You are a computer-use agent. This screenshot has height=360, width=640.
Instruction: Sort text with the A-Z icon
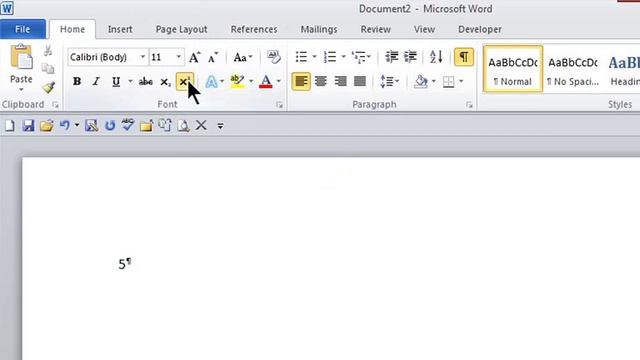436,57
